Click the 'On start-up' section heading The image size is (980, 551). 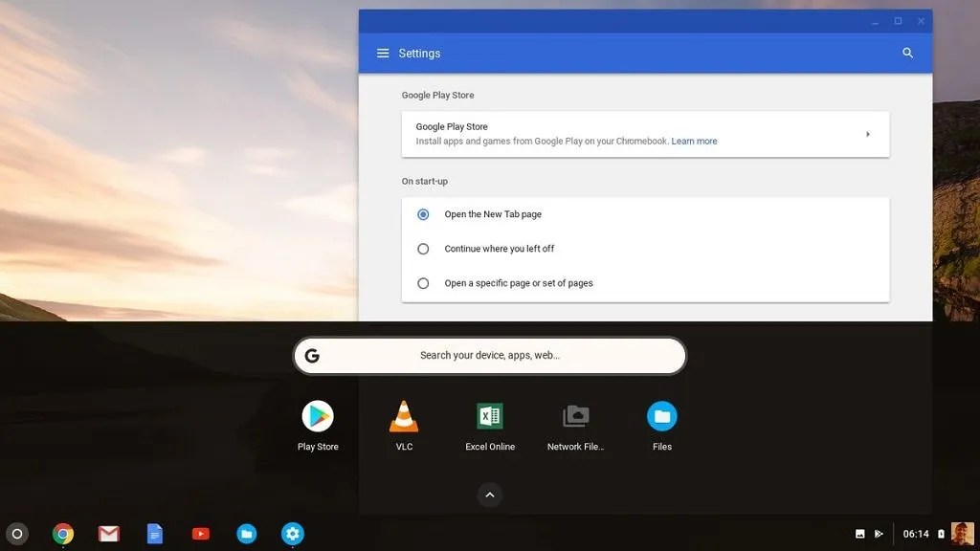click(424, 181)
